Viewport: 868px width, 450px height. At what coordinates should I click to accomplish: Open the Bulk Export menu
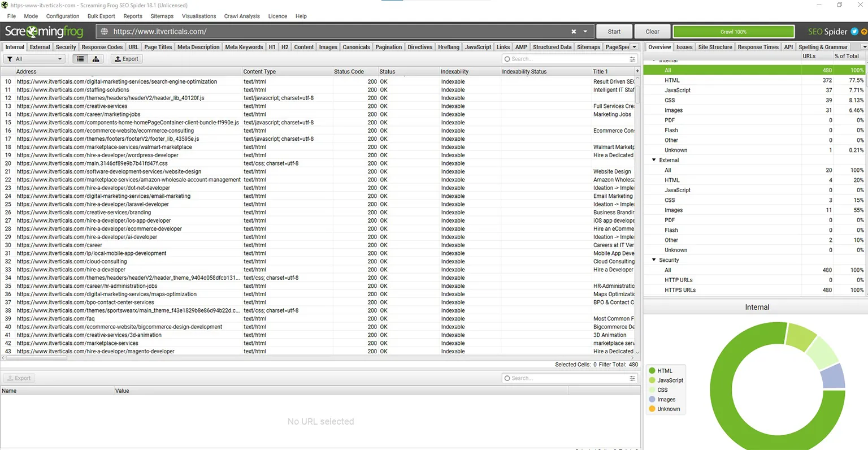[101, 16]
